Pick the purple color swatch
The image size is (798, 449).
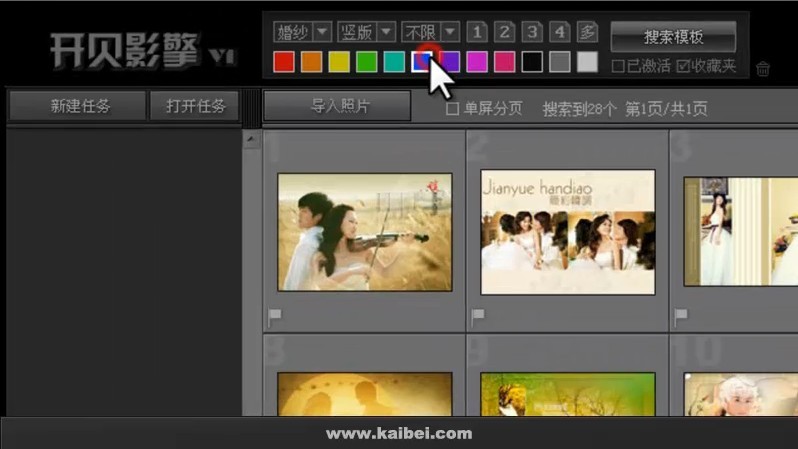pos(449,62)
